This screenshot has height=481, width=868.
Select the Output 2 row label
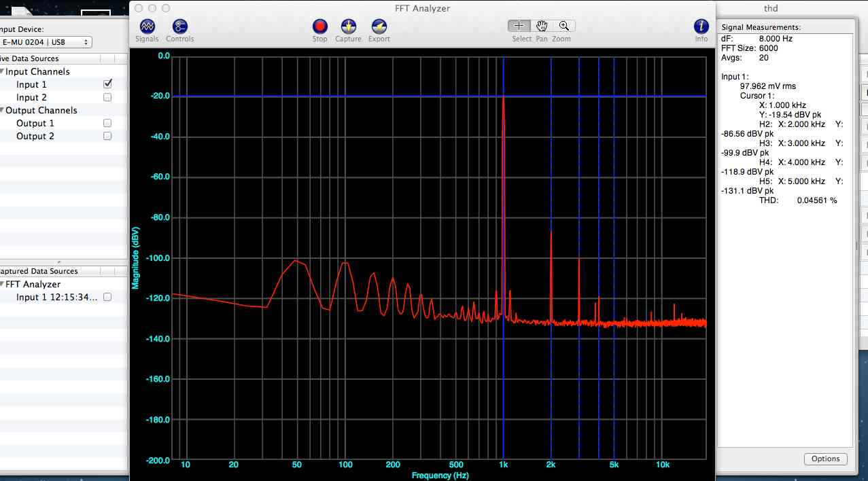[x=35, y=136]
